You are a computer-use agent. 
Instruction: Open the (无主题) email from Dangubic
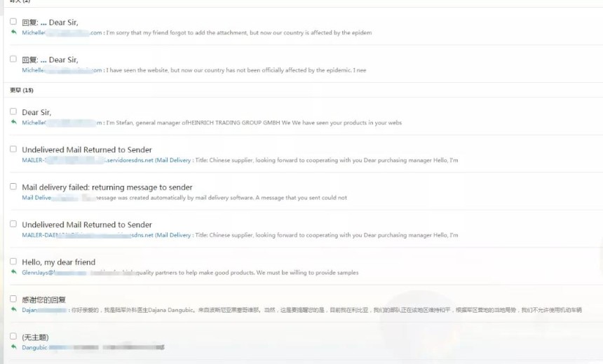pos(35,337)
